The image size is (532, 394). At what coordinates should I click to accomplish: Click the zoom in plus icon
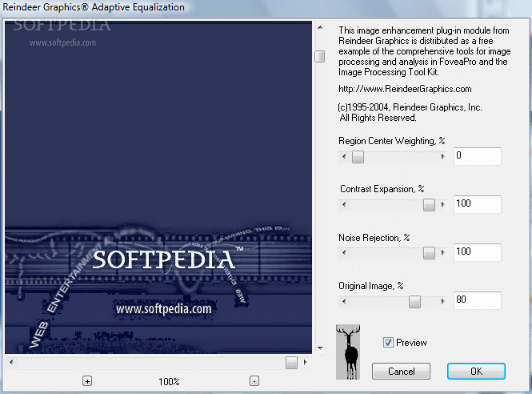coord(87,381)
